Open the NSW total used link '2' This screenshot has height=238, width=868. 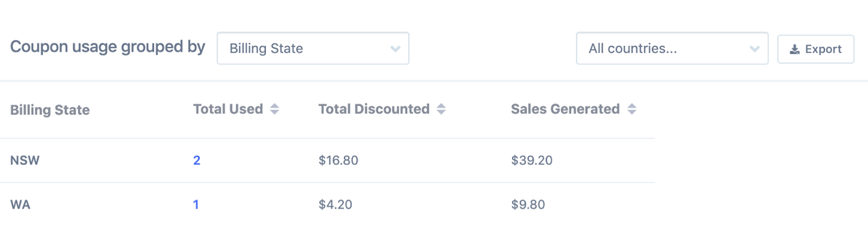tap(197, 160)
